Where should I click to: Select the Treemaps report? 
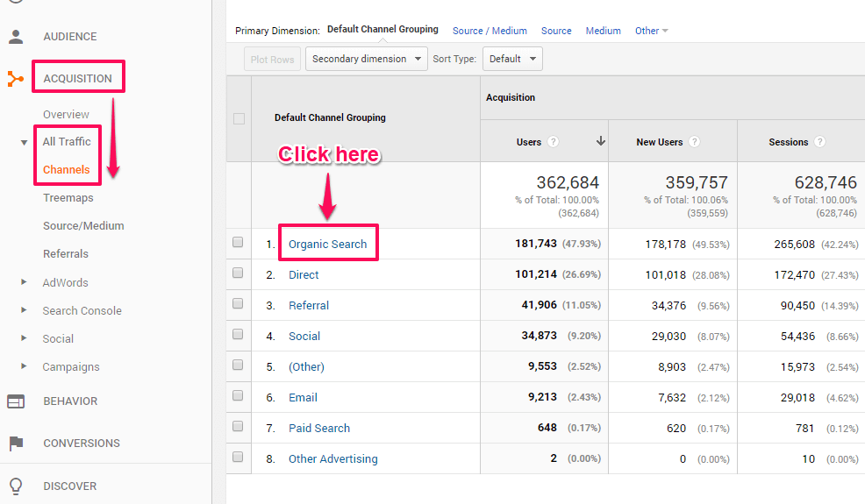(68, 198)
